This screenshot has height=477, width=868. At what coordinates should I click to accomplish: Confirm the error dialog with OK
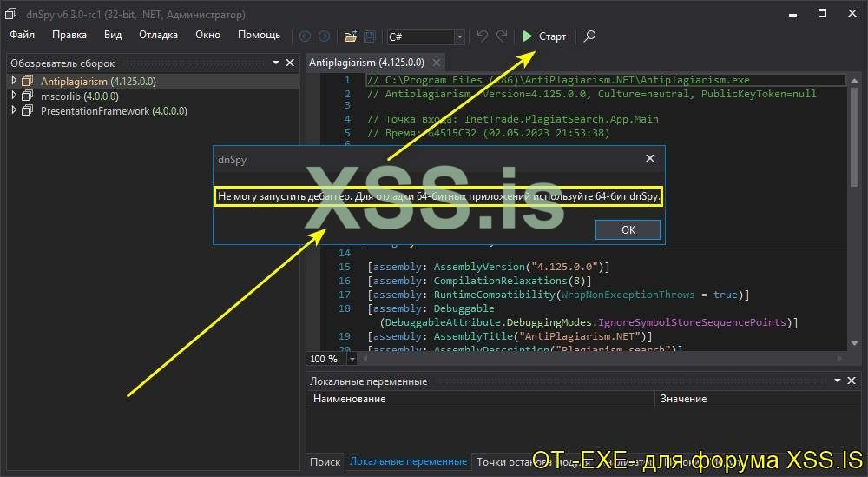coord(628,230)
